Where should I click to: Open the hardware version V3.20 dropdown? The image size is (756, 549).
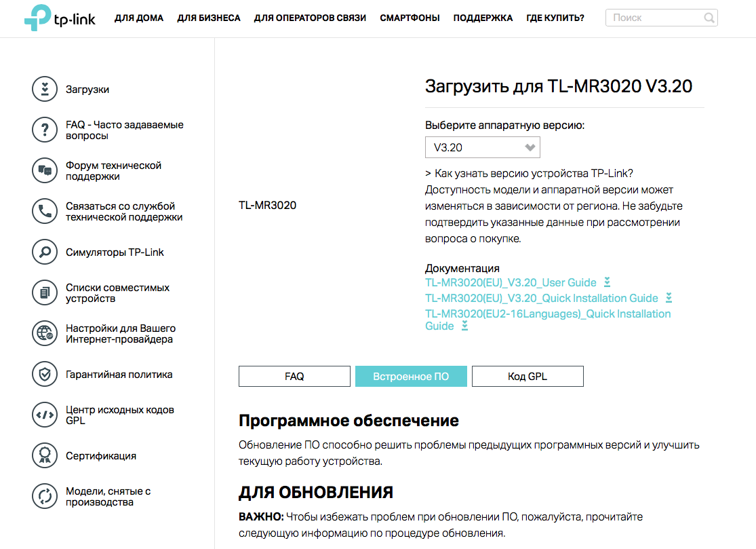pyautogui.click(x=483, y=147)
